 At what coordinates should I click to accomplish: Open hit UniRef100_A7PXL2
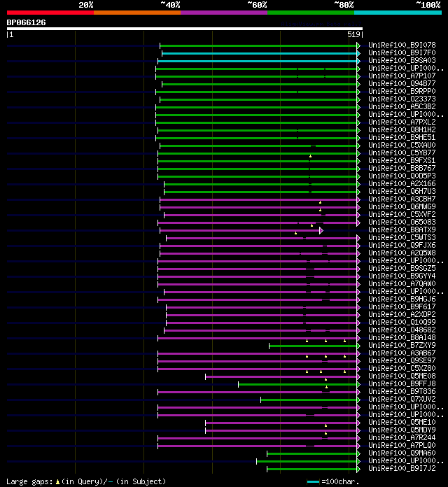(402, 122)
